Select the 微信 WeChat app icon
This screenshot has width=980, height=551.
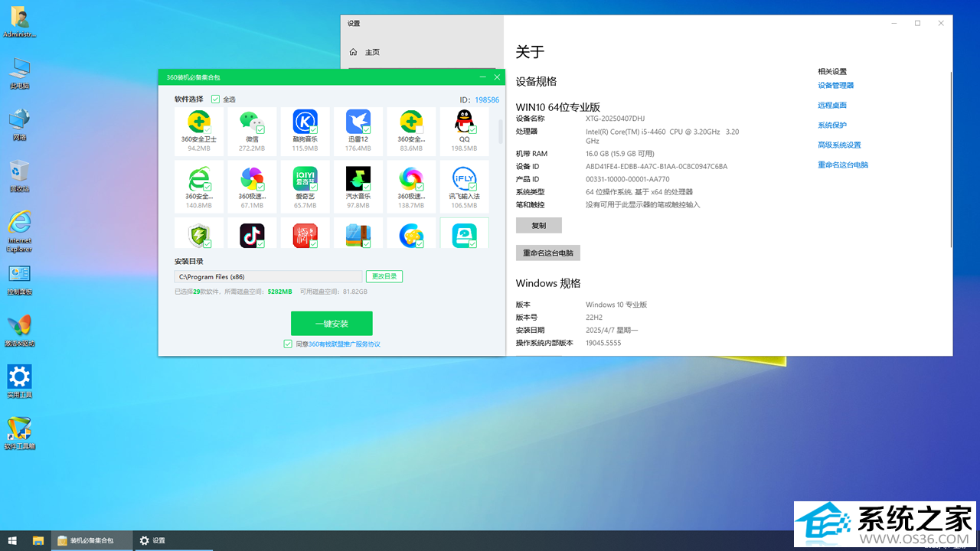[x=251, y=122]
